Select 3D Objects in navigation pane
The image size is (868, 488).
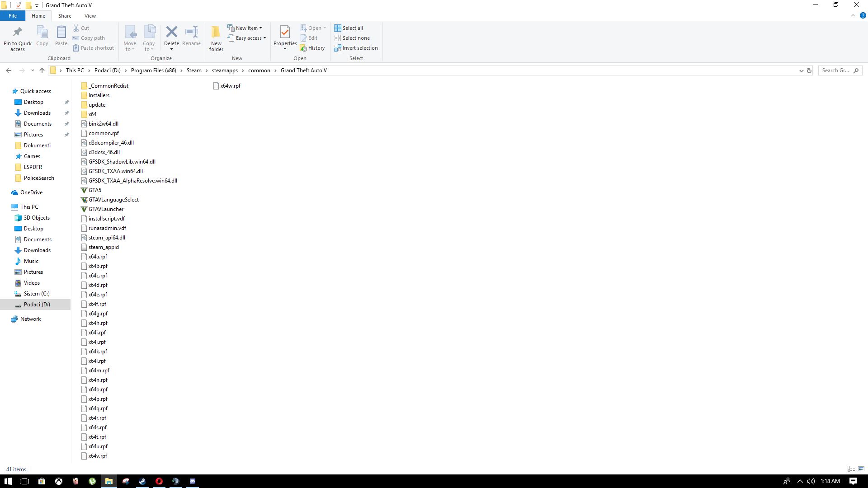pos(37,218)
